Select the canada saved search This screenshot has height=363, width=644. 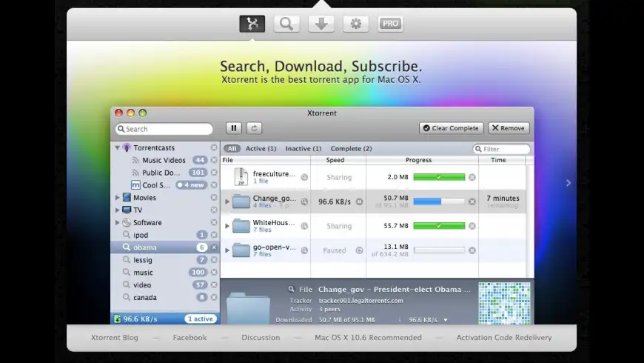(164, 297)
